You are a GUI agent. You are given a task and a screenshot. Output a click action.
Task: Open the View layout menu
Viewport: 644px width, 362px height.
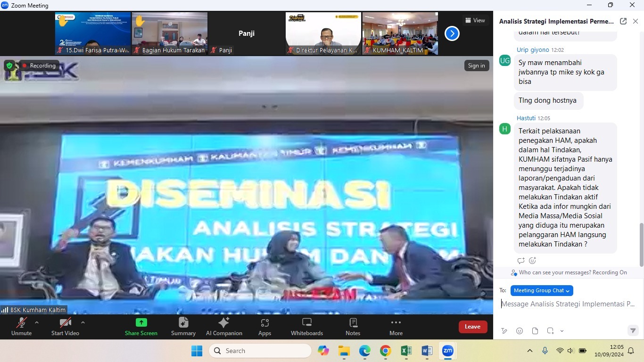475,20
